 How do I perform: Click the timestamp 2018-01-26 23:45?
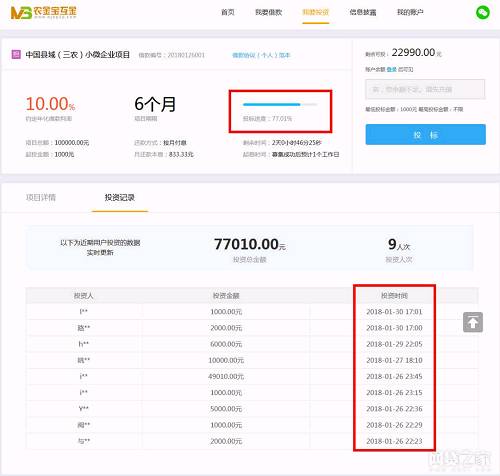click(394, 377)
